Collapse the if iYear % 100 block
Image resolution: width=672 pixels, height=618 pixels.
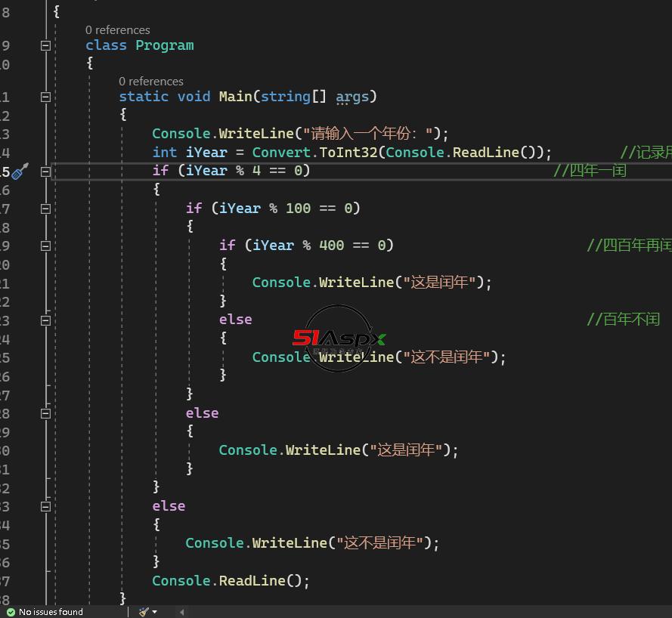tap(45, 209)
